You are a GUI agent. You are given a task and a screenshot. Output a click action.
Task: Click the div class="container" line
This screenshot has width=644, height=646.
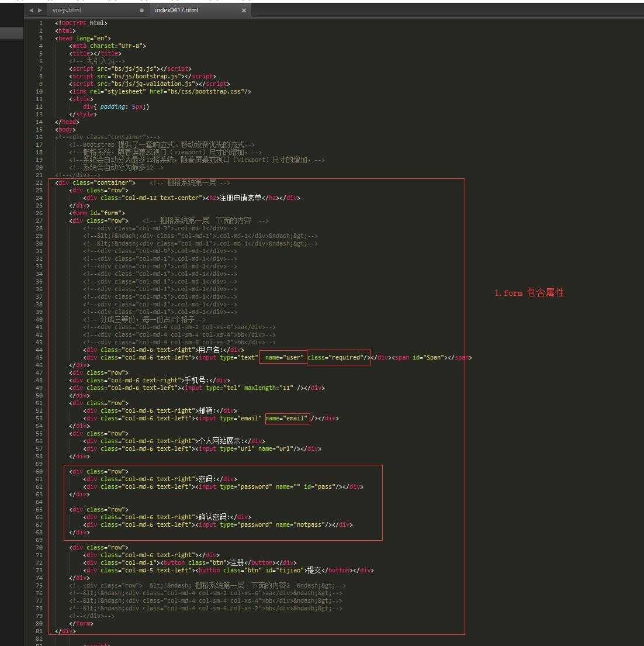[95, 182]
